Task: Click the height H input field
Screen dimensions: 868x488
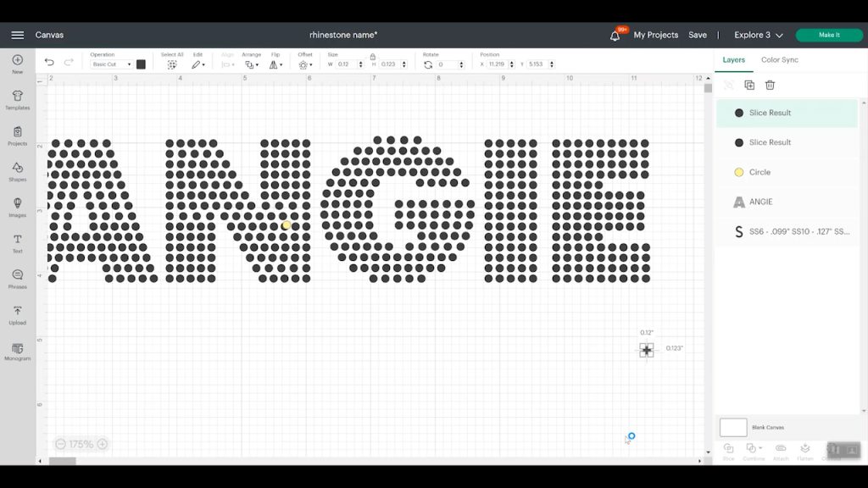Action: pos(390,64)
